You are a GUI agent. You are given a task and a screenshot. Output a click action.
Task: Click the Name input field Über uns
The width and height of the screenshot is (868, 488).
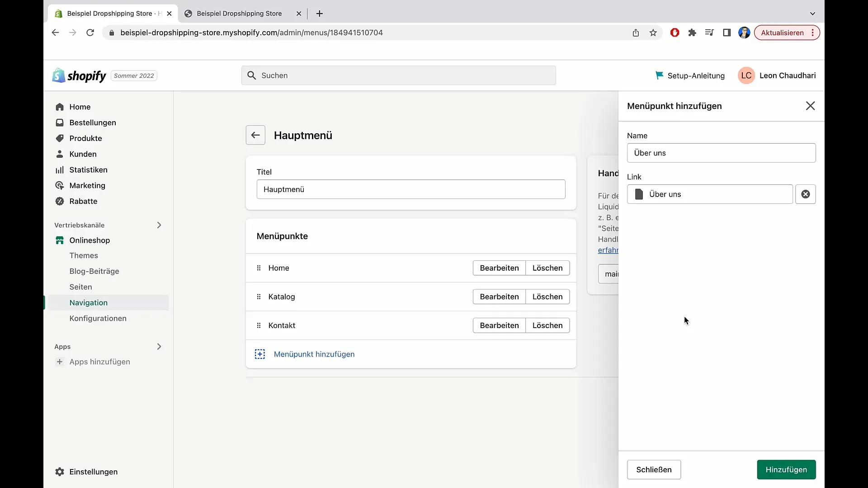point(722,153)
